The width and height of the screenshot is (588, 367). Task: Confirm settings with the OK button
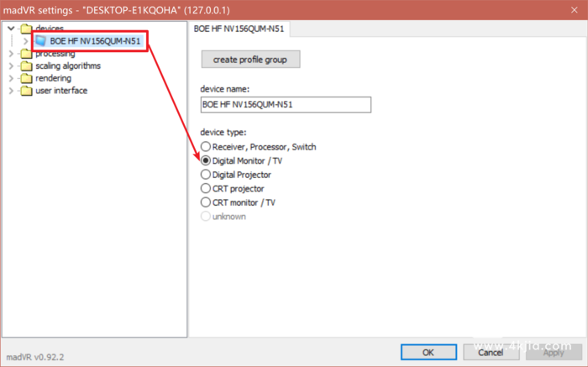pyautogui.click(x=428, y=353)
